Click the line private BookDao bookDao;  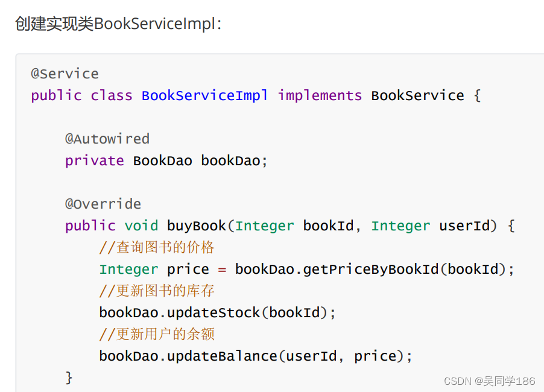click(166, 160)
